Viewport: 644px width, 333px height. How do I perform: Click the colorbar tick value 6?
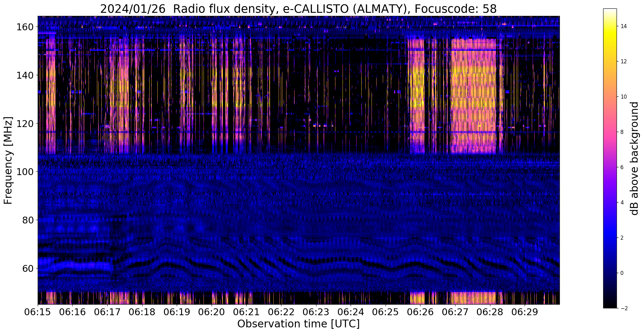click(622, 167)
